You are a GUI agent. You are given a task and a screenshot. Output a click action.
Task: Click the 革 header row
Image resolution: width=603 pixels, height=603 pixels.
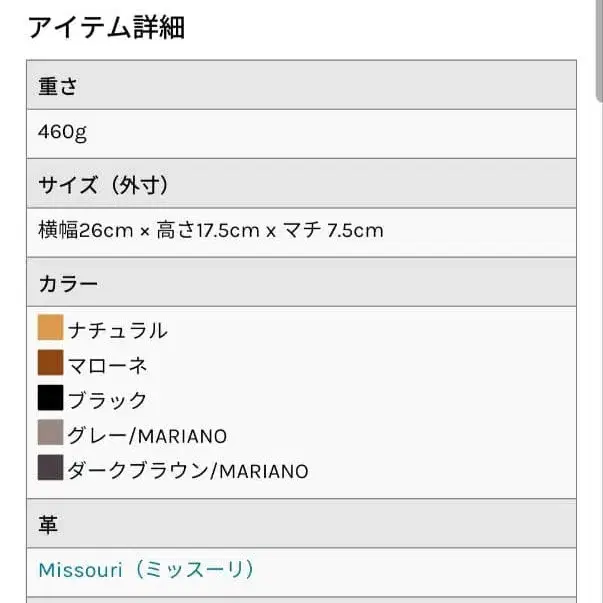coord(302,523)
